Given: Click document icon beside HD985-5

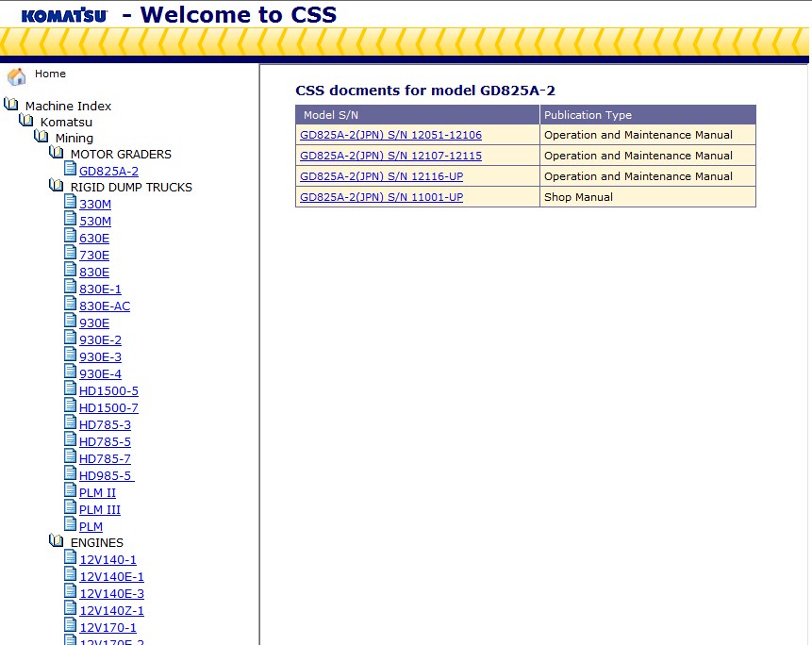Looking at the screenshot, I should point(71,473).
